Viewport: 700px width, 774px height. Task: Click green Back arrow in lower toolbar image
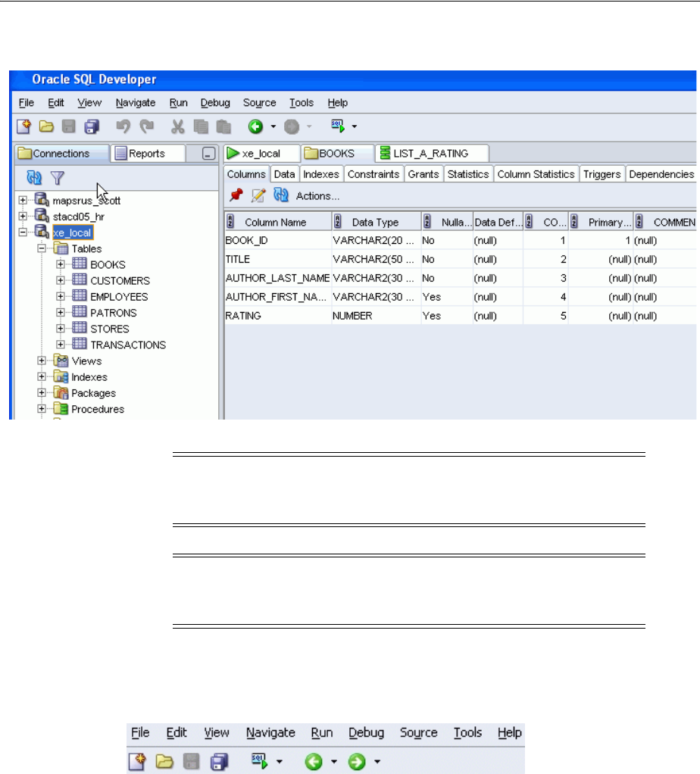pyautogui.click(x=313, y=762)
